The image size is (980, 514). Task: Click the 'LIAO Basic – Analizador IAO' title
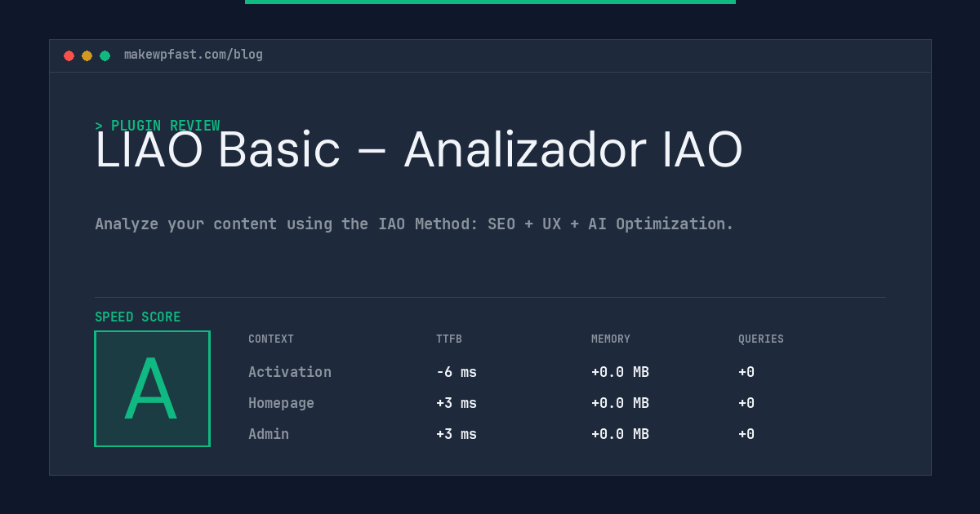pos(419,150)
